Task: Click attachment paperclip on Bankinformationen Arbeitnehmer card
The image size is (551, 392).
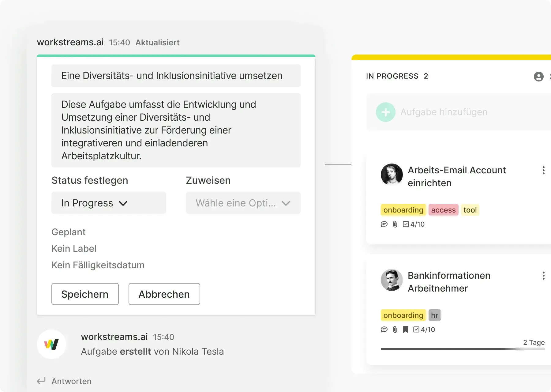Action: tap(395, 330)
